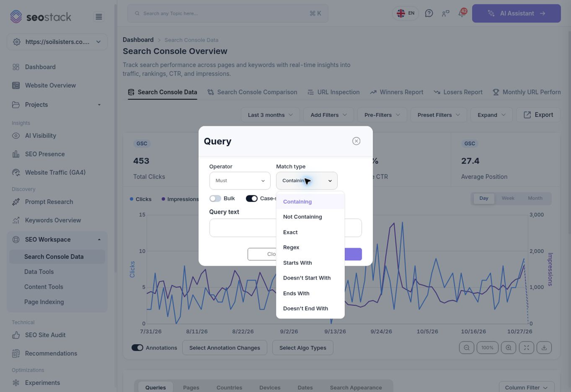Screen dimensions: 571x392
Task: Toggle the Annotations switch
Action: (137, 348)
